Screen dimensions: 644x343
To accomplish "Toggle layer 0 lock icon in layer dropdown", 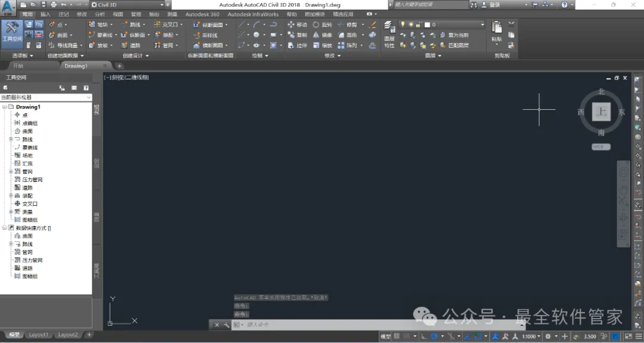I will (418, 24).
